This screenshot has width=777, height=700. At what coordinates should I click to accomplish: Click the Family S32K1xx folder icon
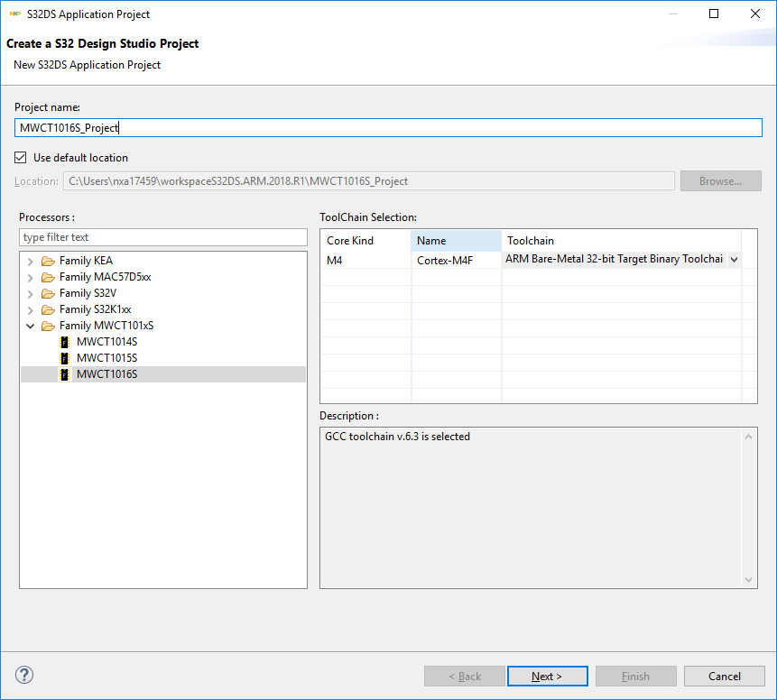click(x=48, y=309)
